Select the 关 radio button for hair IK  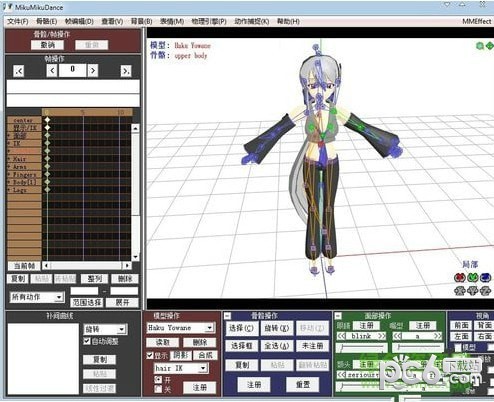(x=158, y=389)
